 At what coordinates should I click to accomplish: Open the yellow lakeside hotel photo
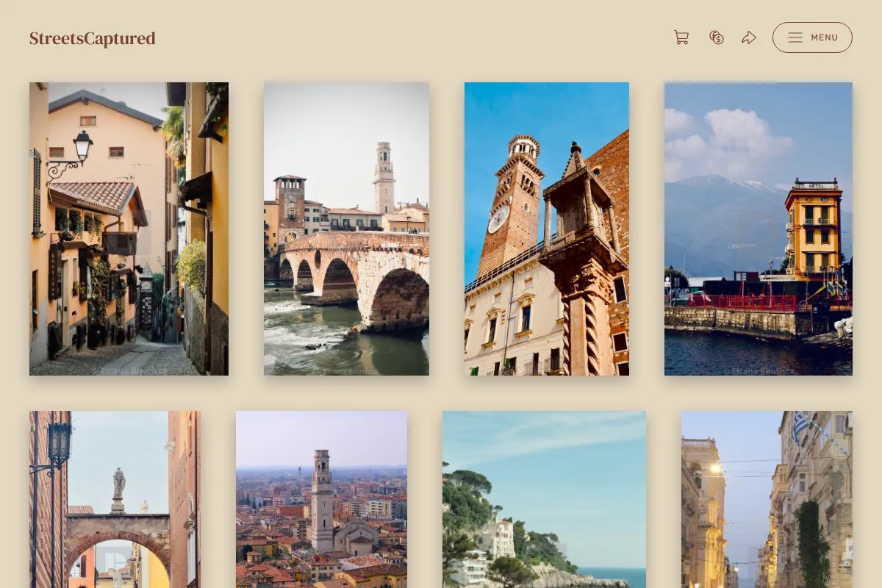(x=759, y=229)
